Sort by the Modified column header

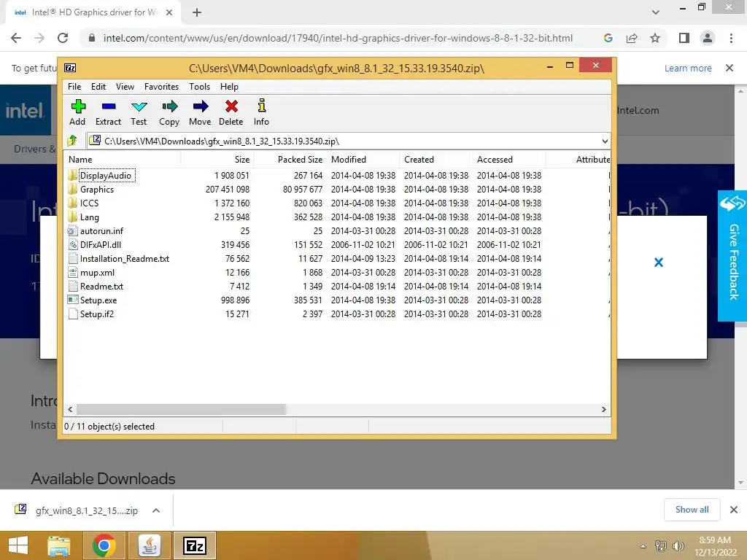pos(363,160)
